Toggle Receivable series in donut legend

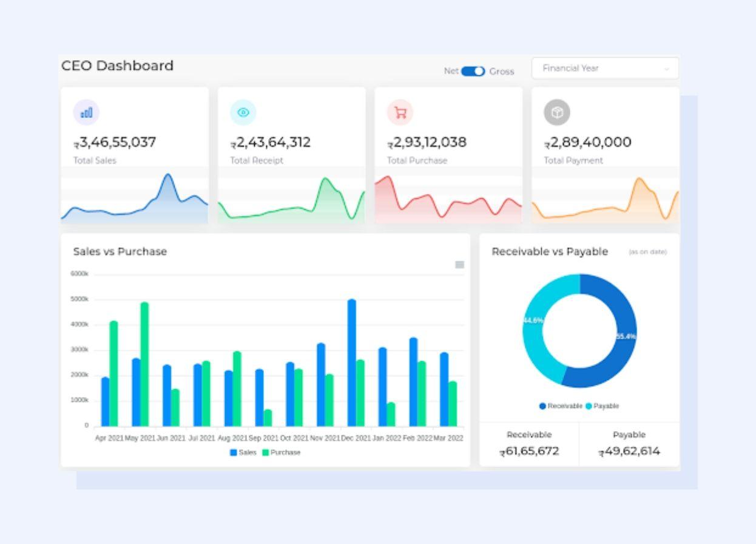tap(561, 406)
